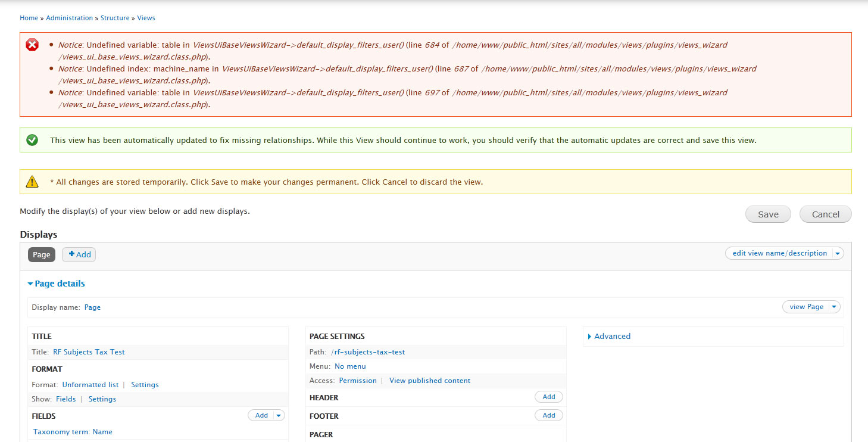This screenshot has width=868, height=442.
Task: Open dropdown arrow next to view Page
Action: [x=833, y=307]
